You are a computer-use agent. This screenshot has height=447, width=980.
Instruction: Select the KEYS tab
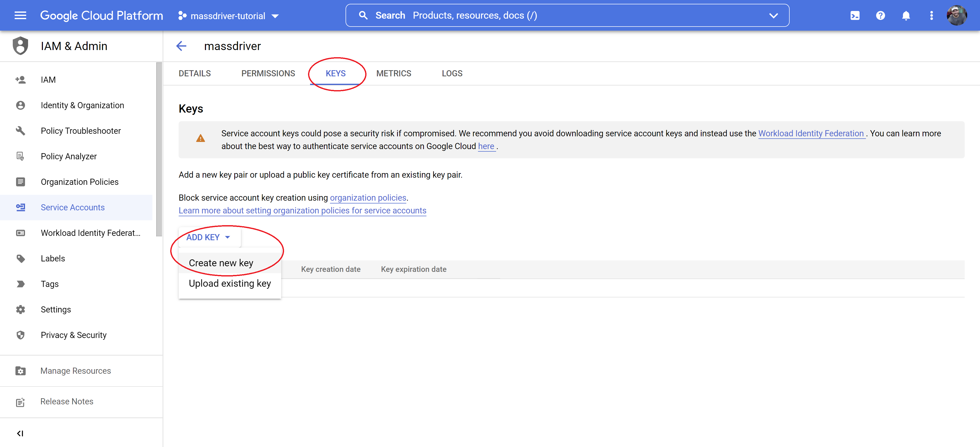coord(336,74)
